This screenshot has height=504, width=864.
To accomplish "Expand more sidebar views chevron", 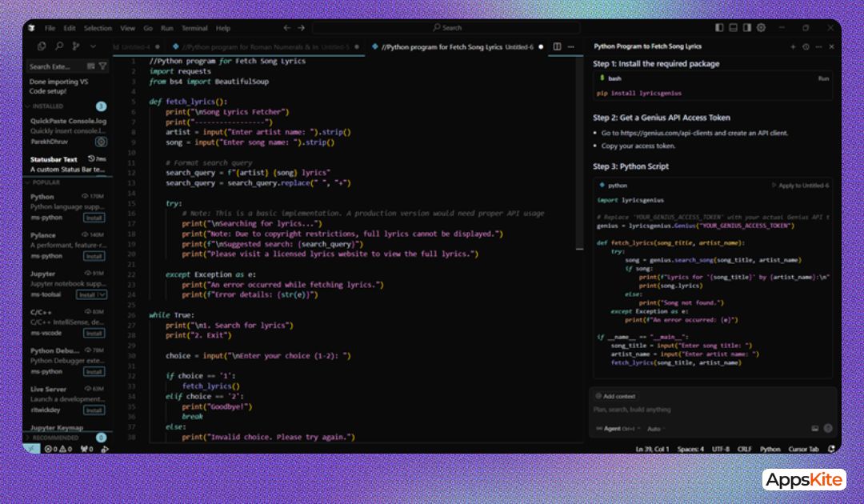I will click(x=93, y=47).
